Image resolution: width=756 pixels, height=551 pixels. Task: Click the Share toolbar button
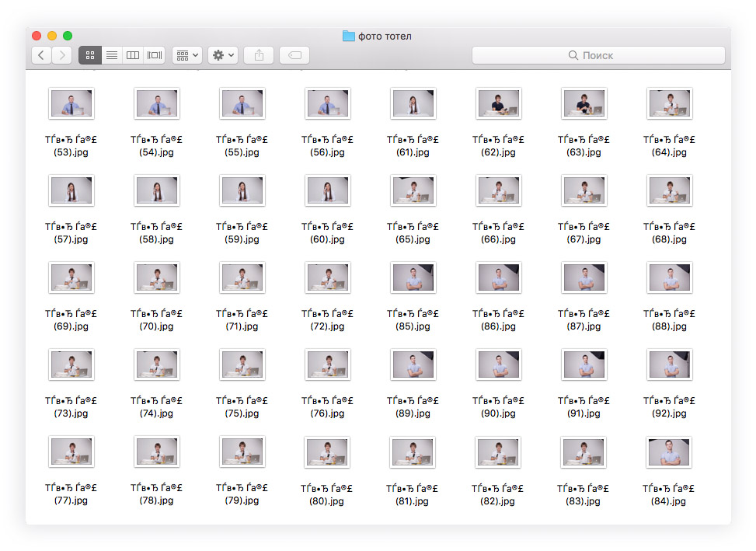click(260, 55)
